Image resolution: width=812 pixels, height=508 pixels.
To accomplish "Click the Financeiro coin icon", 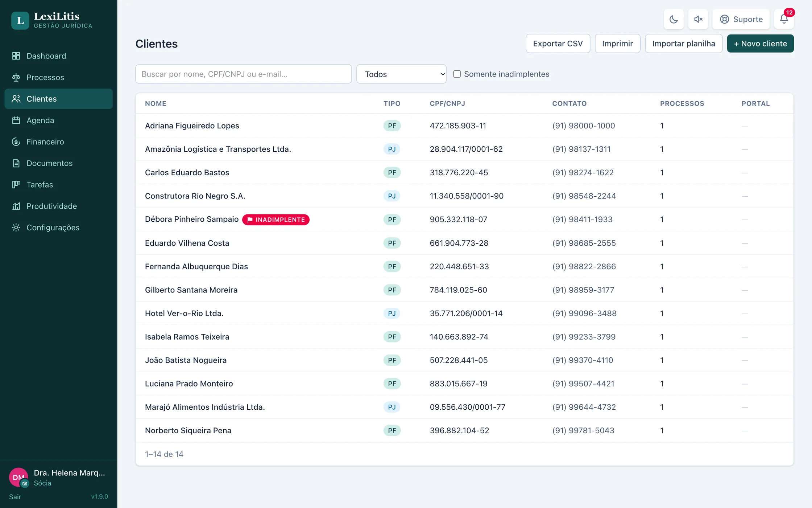I will point(16,142).
